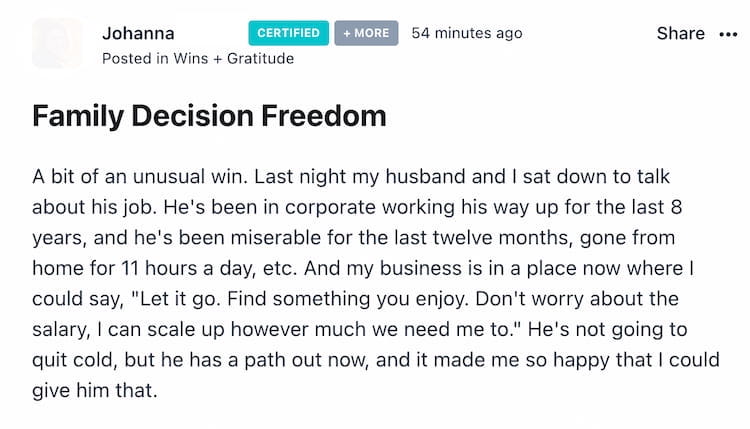750x429 pixels.
Task: Open Johanna's profile via her name
Action: click(138, 33)
